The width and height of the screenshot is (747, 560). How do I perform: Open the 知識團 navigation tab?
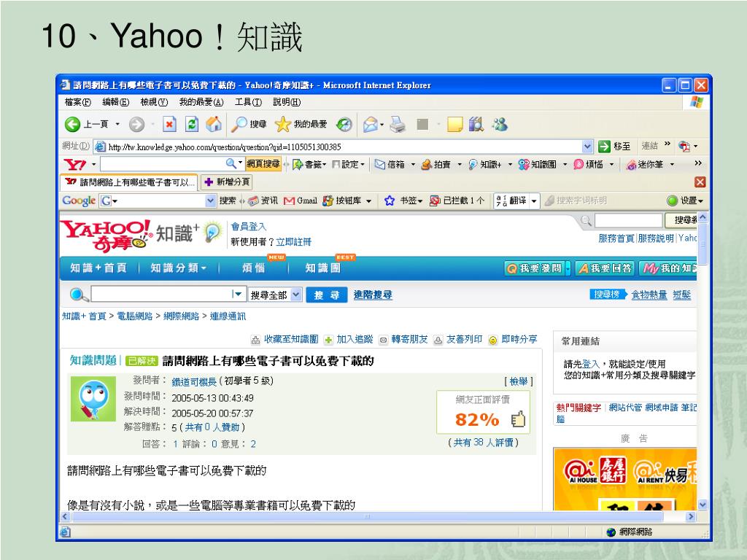point(323,268)
